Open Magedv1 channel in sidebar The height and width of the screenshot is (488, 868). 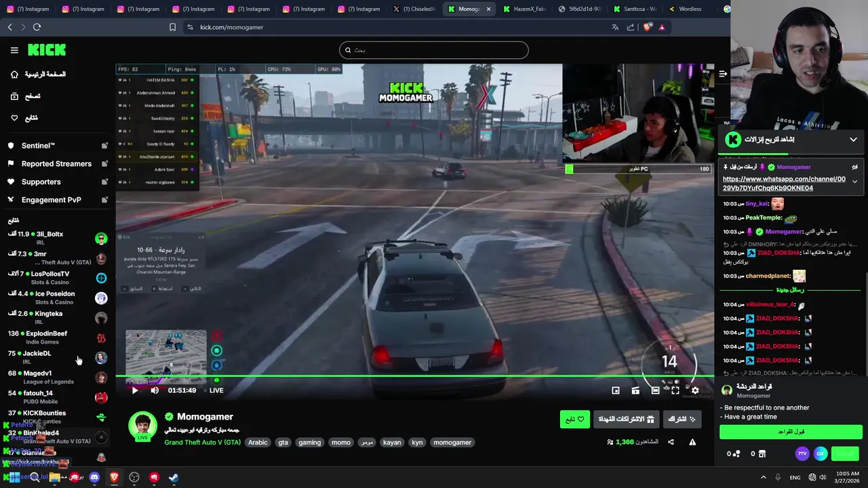57,377
